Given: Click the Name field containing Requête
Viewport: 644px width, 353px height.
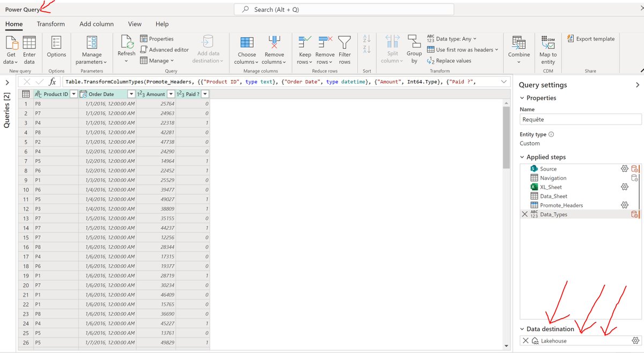Looking at the screenshot, I should tap(581, 119).
